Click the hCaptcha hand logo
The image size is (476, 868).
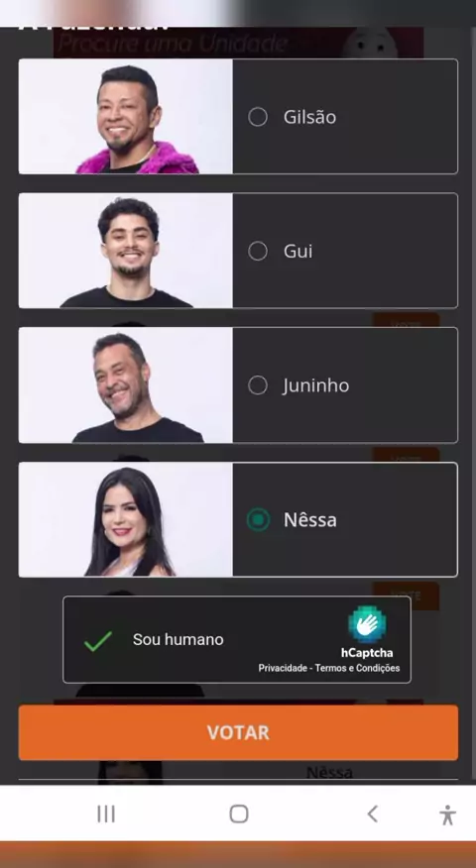point(367,624)
